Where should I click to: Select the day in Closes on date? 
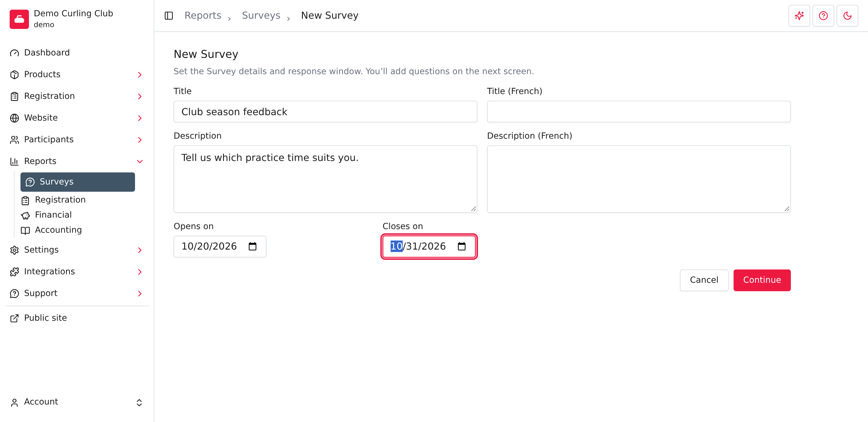pyautogui.click(x=412, y=246)
